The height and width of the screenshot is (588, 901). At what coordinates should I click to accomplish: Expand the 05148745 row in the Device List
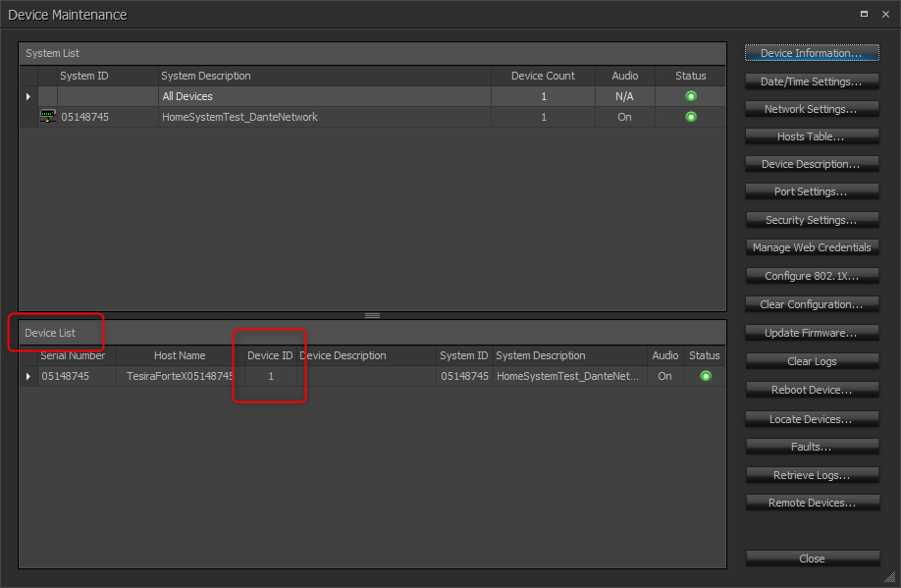(27, 376)
